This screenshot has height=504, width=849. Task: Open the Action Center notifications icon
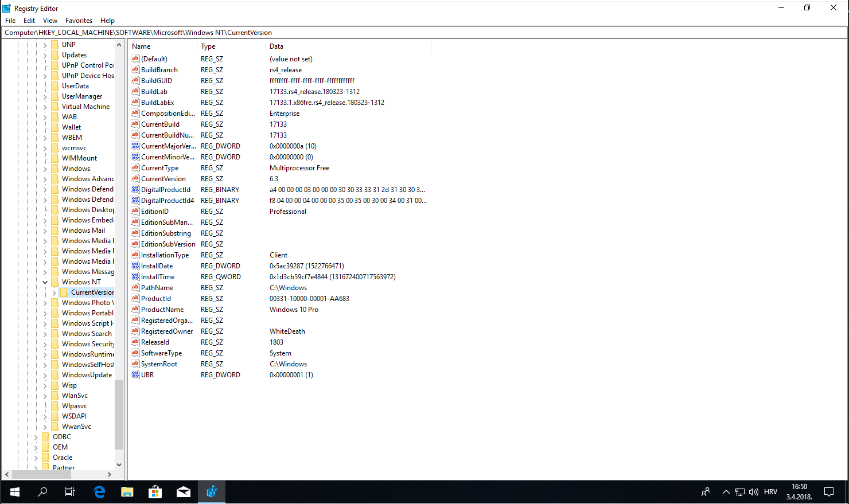pos(829,492)
